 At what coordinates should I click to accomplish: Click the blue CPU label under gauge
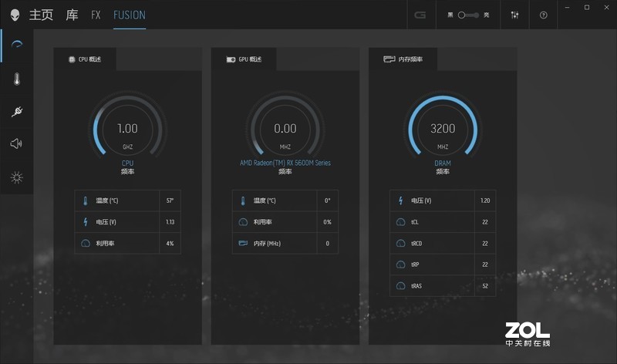click(127, 163)
